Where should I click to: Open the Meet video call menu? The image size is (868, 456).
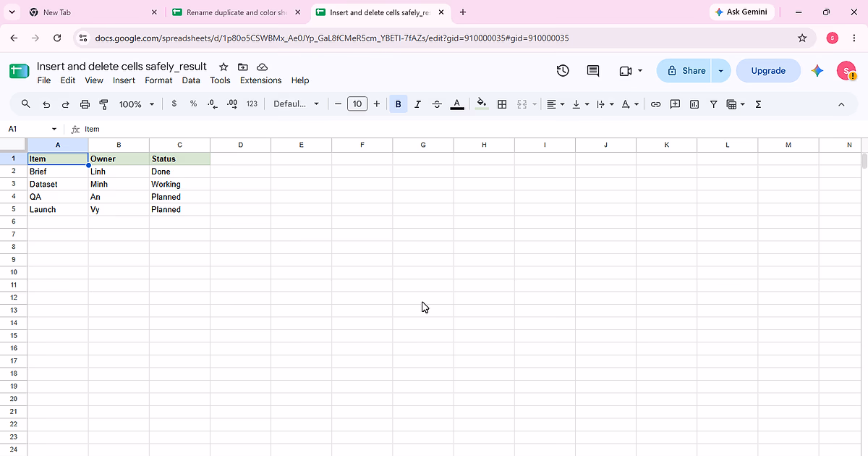coord(631,70)
